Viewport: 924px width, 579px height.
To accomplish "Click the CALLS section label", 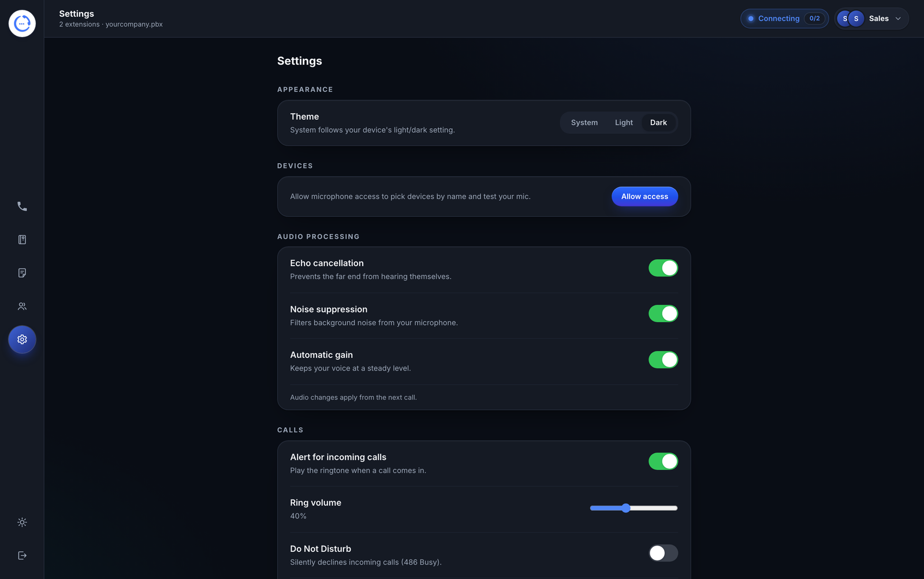I will click(x=290, y=430).
